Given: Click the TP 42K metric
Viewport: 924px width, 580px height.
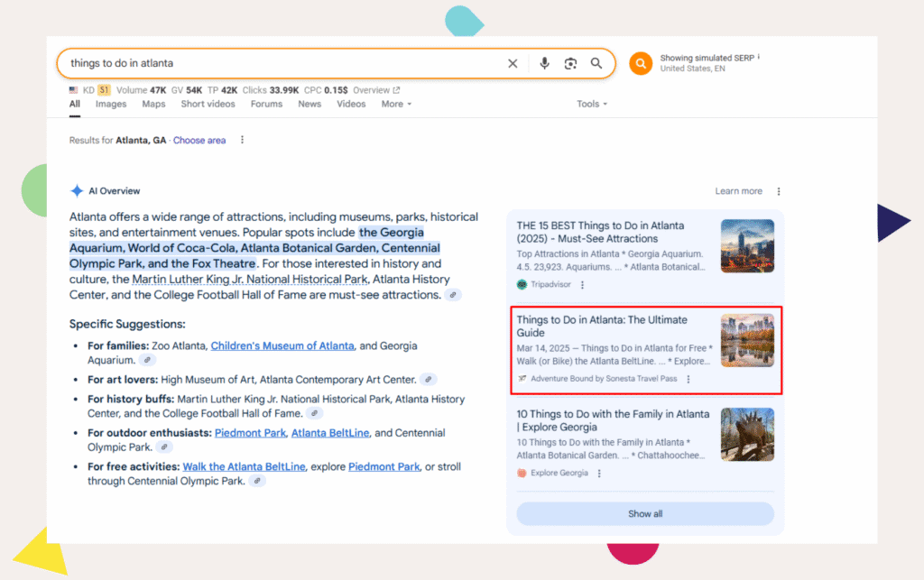Looking at the screenshot, I should [x=222, y=90].
